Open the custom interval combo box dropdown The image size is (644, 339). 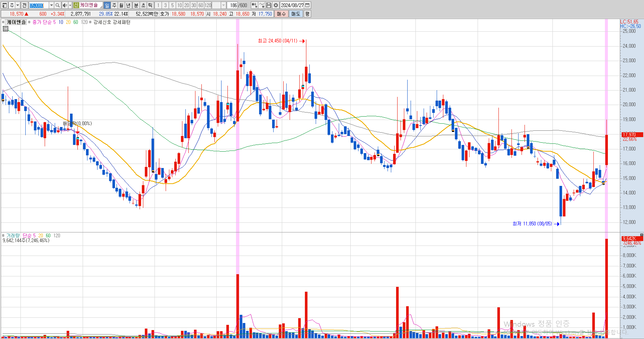coord(224,5)
